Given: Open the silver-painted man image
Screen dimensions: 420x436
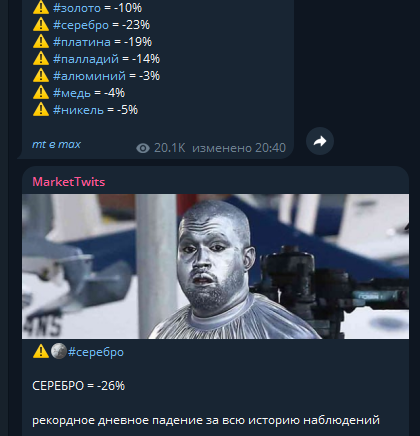Looking at the screenshot, I should [x=215, y=266].
